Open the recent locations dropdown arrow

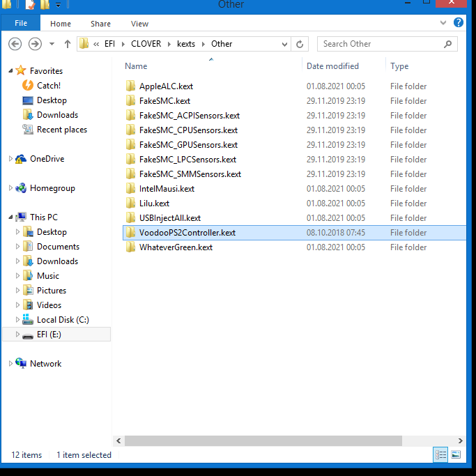52,44
